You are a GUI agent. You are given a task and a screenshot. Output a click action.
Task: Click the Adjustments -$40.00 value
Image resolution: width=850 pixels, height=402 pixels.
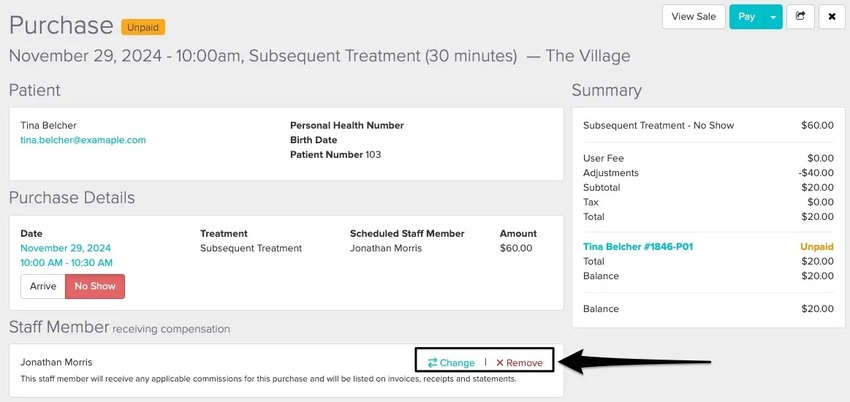816,173
